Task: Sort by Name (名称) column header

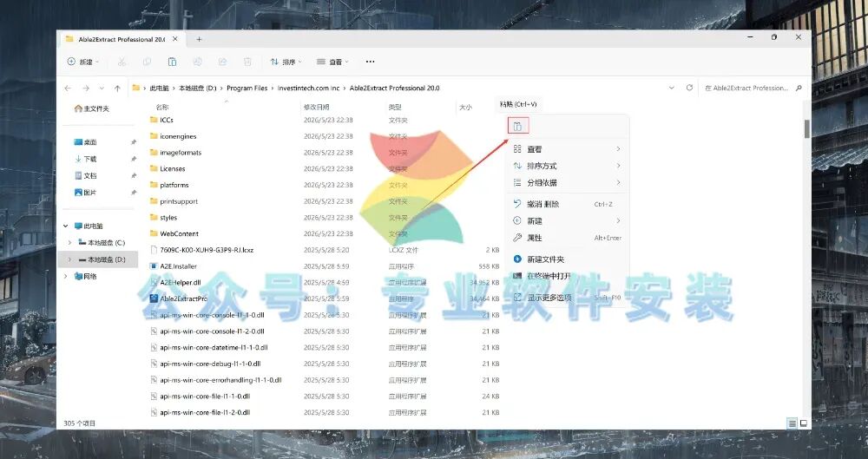Action: (162, 107)
